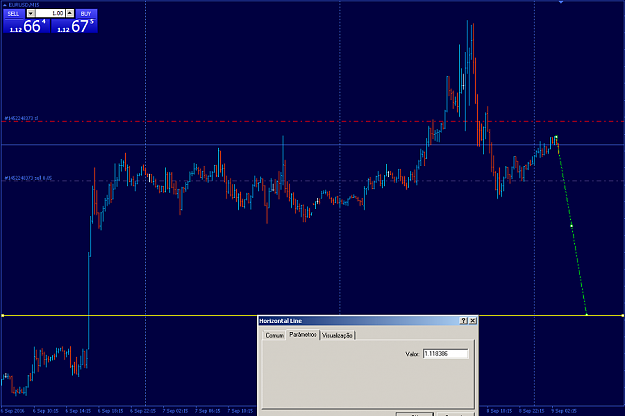
Task: Click the Horizontal Line dialog title bar
Action: 359,321
